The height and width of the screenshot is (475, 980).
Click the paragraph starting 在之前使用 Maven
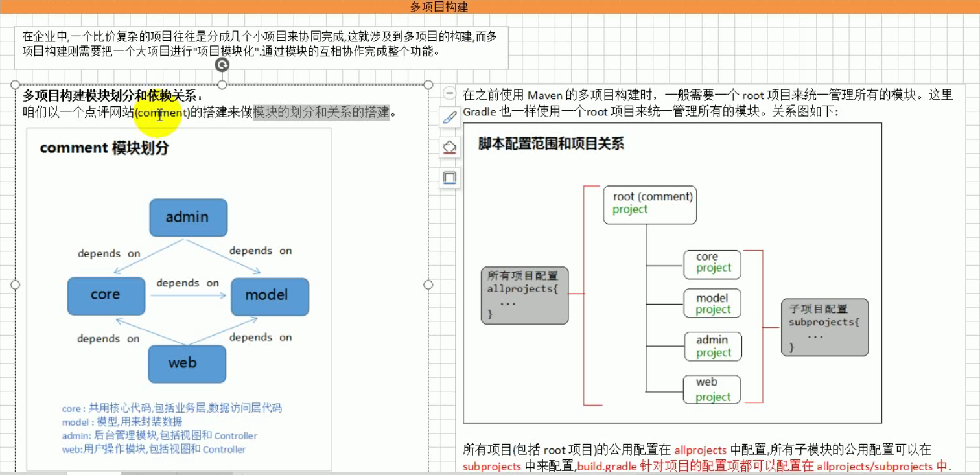coord(708,102)
